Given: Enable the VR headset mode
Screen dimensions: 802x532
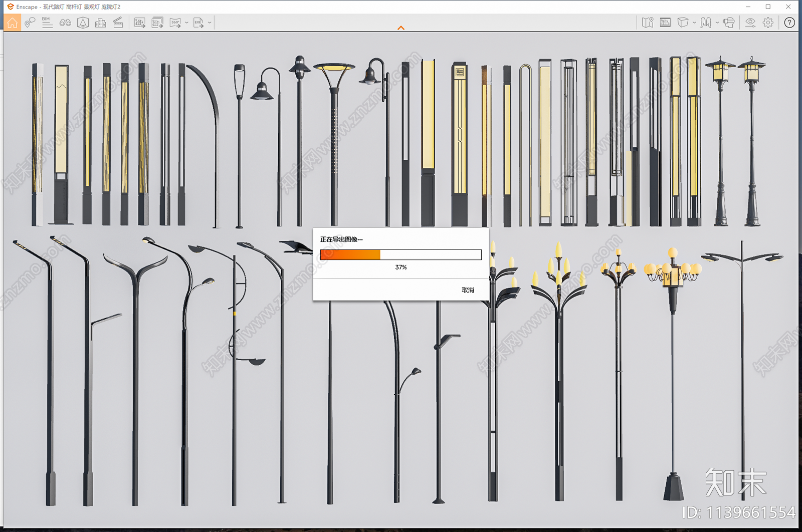Looking at the screenshot, I should (x=729, y=23).
